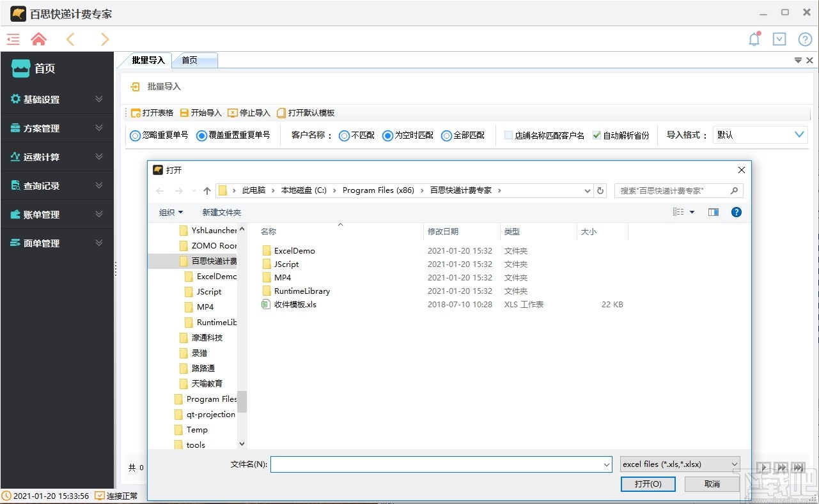The width and height of the screenshot is (819, 504).
Task: Disable the 自动解析省份 checkbox
Action: (597, 135)
